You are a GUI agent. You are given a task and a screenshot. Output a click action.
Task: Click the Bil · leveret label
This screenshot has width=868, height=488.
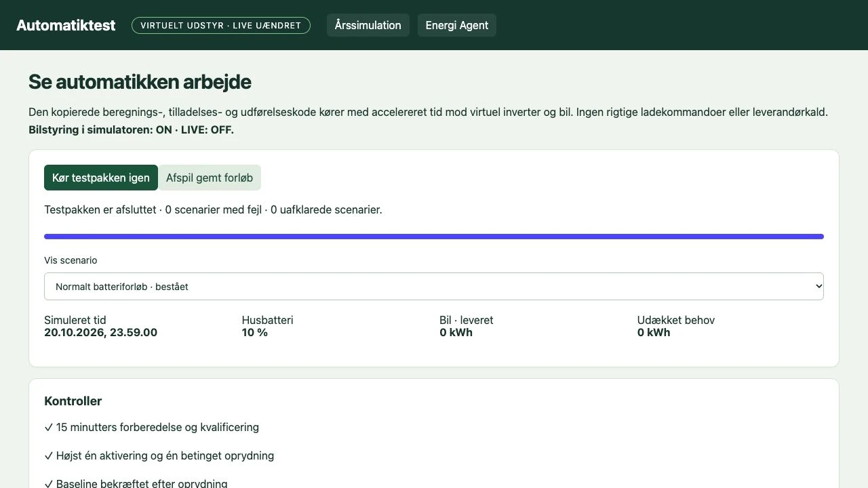(x=467, y=320)
